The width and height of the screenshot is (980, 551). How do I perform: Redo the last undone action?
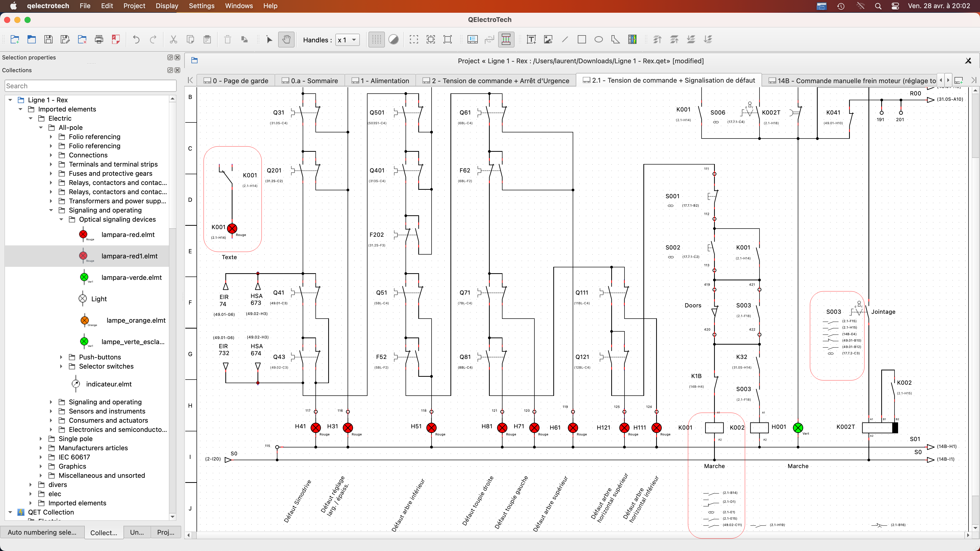pos(153,40)
